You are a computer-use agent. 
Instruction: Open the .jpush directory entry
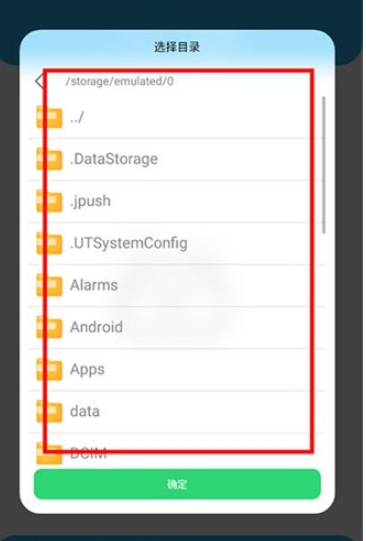(x=177, y=201)
